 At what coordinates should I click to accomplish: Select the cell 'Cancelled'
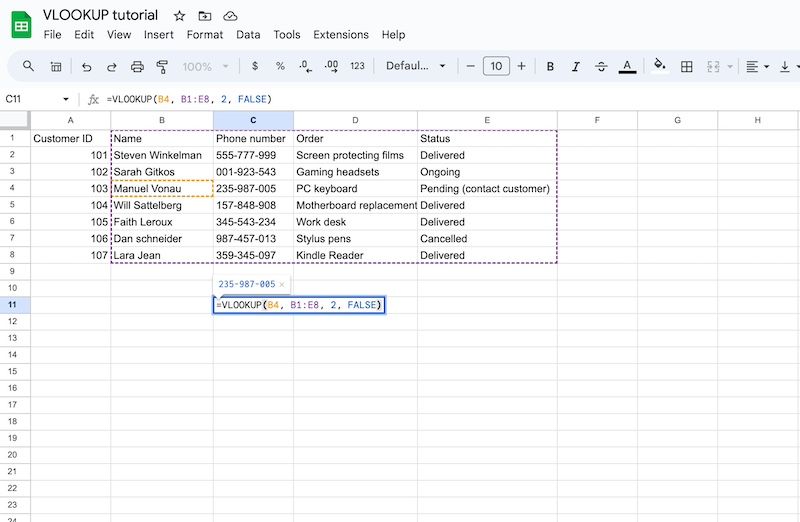487,238
